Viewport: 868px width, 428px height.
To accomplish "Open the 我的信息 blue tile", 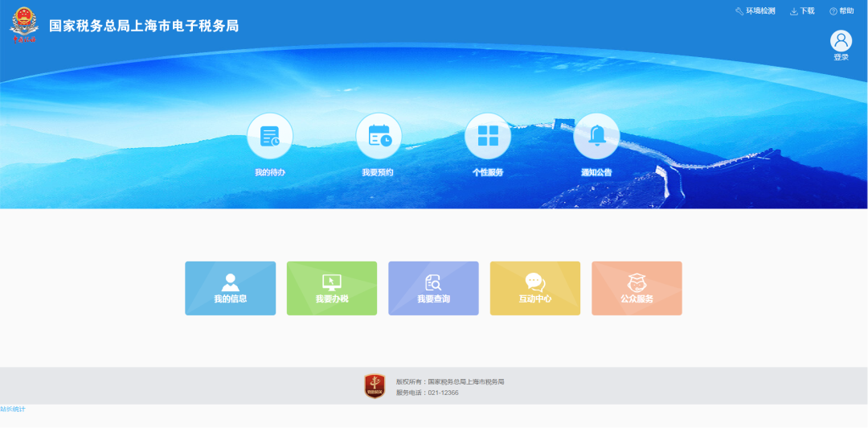I will point(231,288).
